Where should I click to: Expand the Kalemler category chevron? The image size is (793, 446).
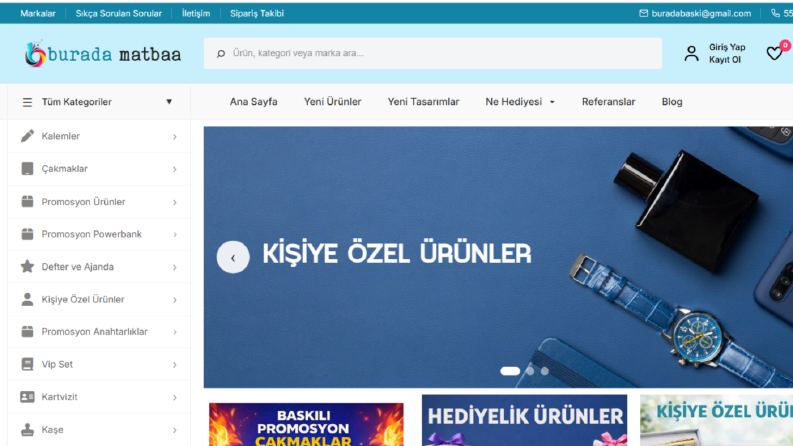tap(174, 137)
